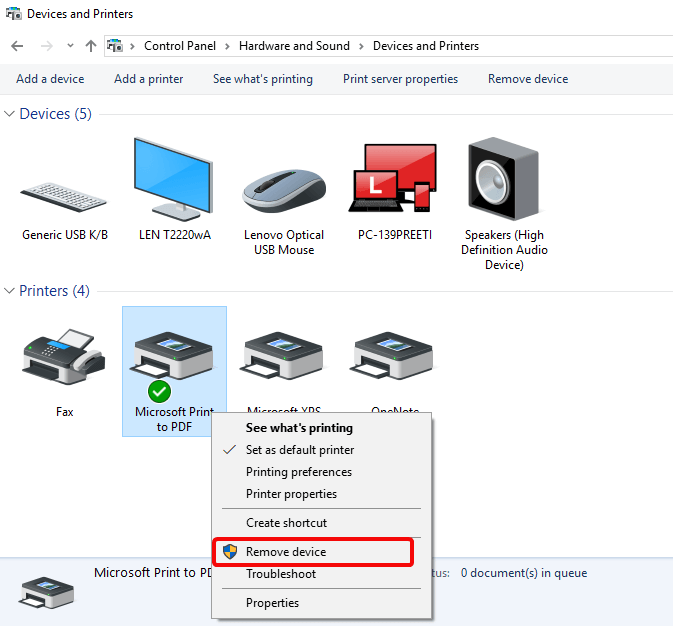Select the Generic USB K/B keyboard icon

pos(64,197)
